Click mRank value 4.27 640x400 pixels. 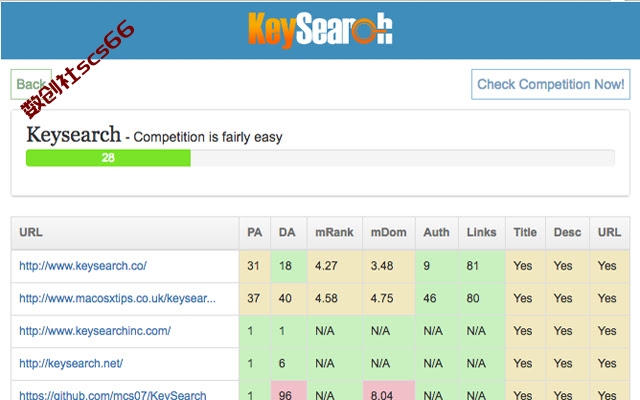pos(326,266)
